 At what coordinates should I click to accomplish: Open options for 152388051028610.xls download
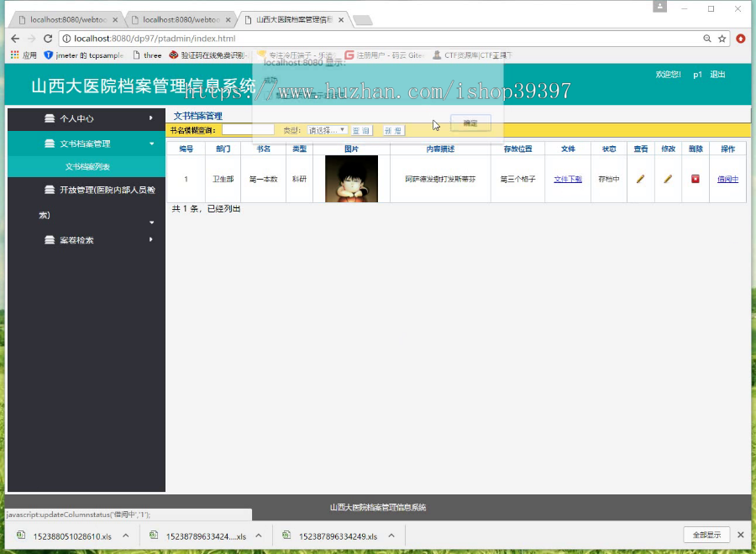[126, 536]
